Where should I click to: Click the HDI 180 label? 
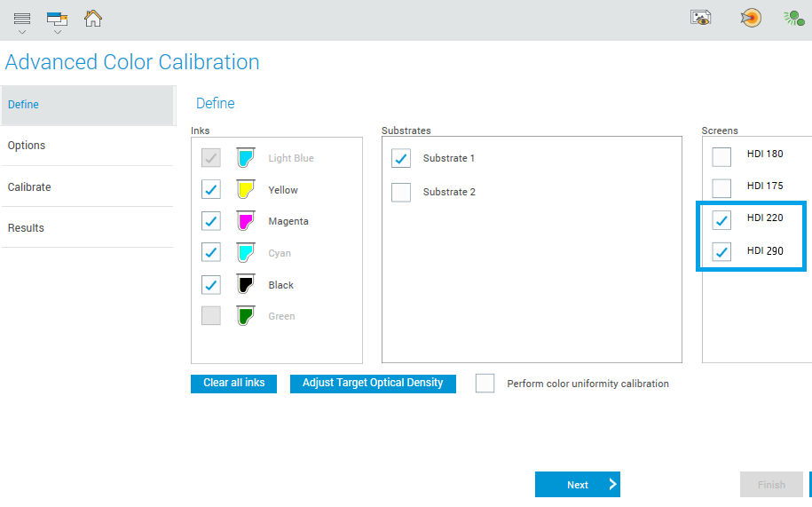[x=765, y=154]
